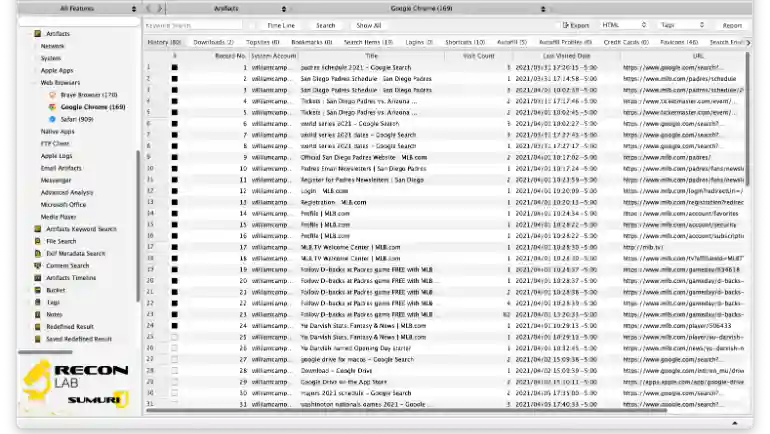Switch to the Downloads (2) tab
Viewport: 770px width, 434px height.
coord(213,42)
